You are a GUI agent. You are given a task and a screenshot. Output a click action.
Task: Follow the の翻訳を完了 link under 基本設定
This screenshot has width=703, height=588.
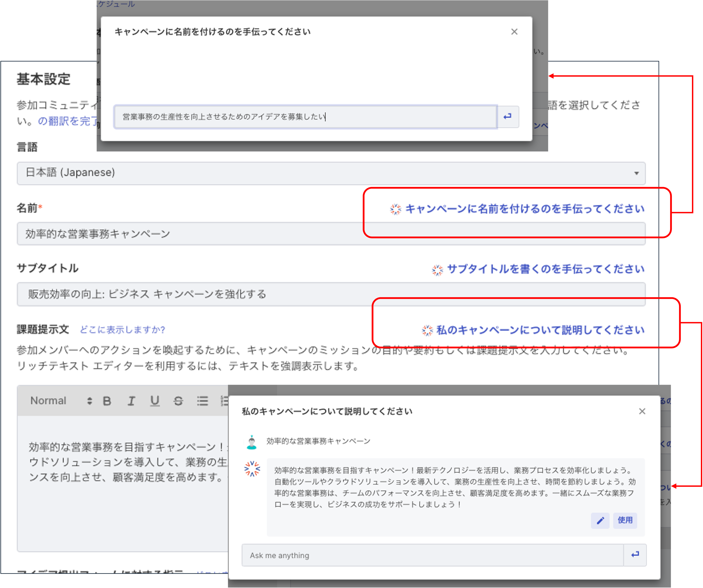click(x=68, y=121)
